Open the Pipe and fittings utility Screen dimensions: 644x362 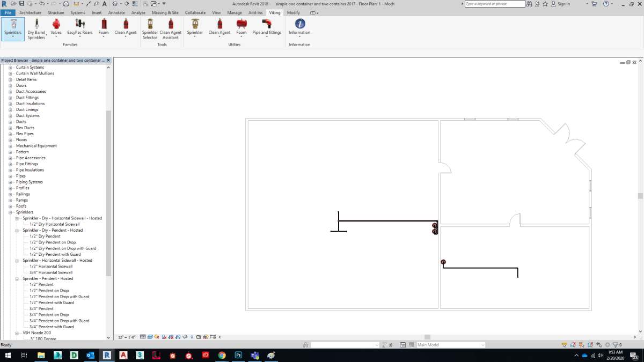(267, 28)
